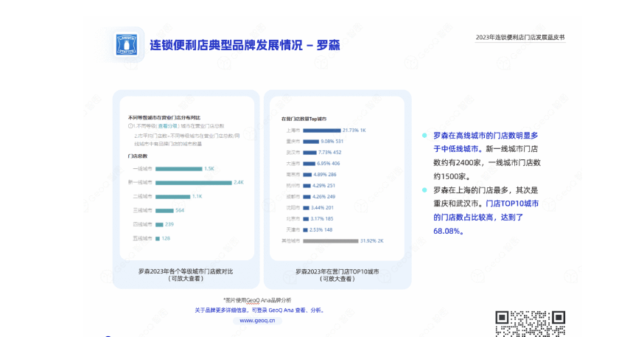Click the second cyan bullet point dot
644x337 pixels.
(x=424, y=190)
